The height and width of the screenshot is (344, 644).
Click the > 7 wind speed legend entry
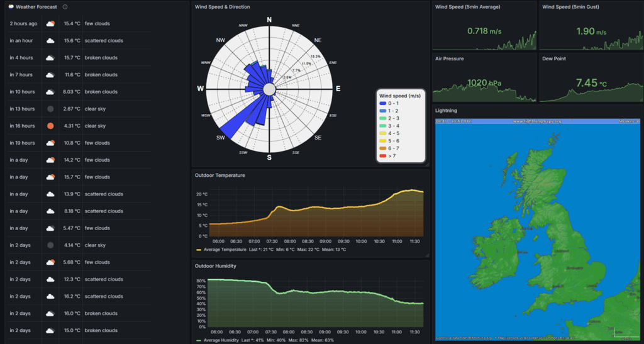pyautogui.click(x=387, y=156)
